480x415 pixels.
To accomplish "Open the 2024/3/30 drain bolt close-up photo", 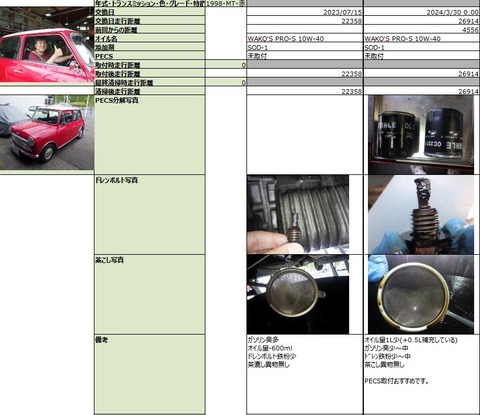I will point(421,215).
